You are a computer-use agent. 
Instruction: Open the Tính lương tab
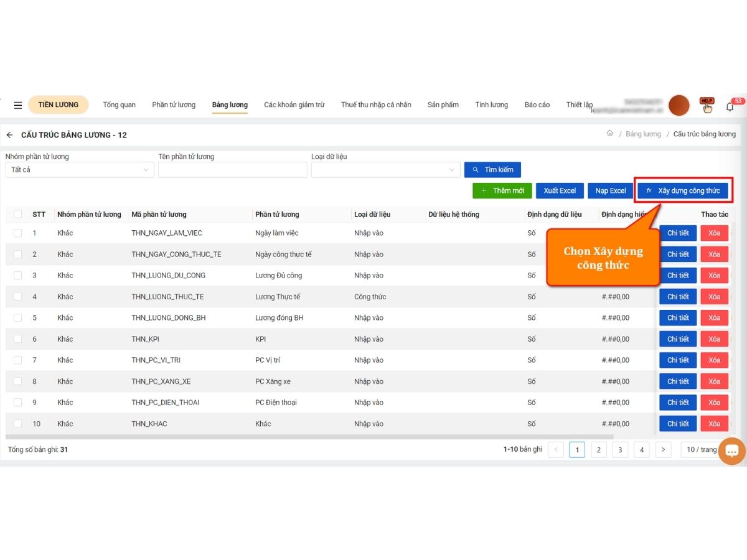point(491,105)
